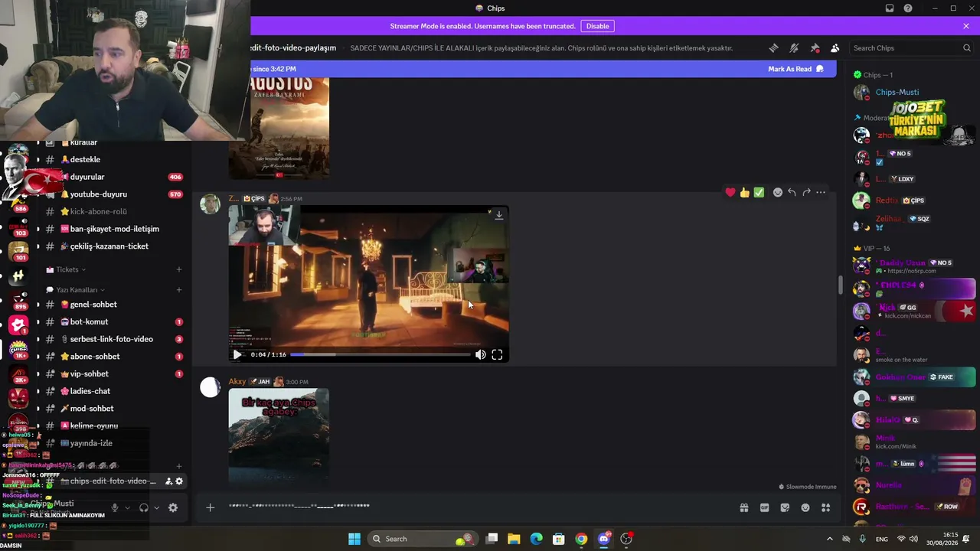Image resolution: width=980 pixels, height=551 pixels.
Task: Toggle the member list icon
Action: (x=835, y=48)
